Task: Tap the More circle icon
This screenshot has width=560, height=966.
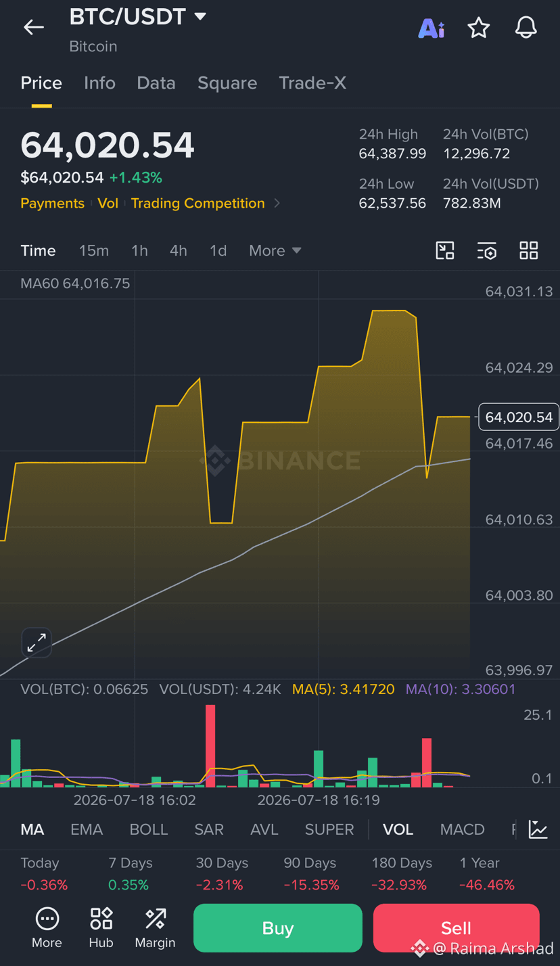Action: (47, 919)
